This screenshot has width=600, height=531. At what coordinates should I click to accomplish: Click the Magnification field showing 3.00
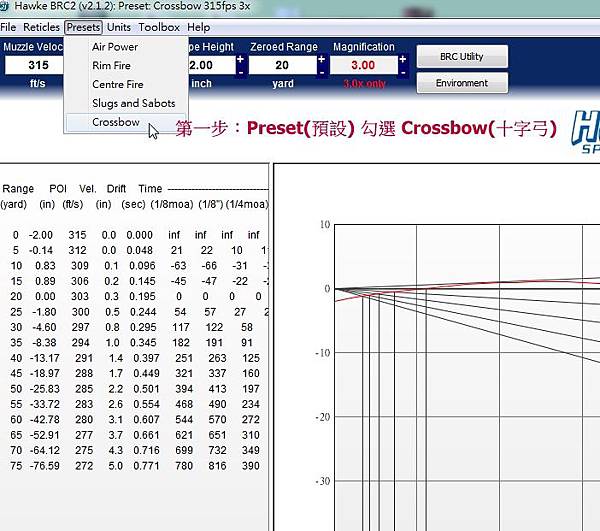click(364, 65)
